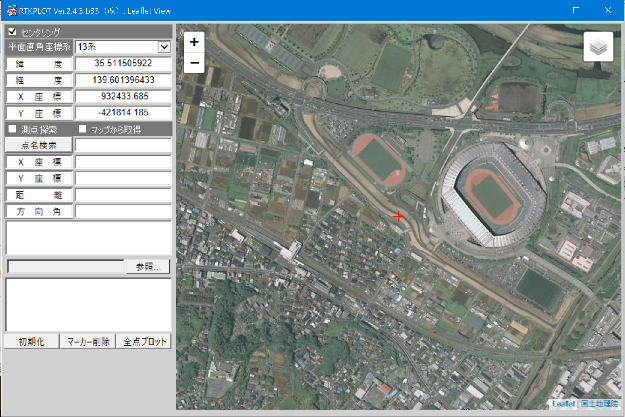Enable the 測点探索 checkbox
This screenshot has height=417, width=625.
click(12, 129)
